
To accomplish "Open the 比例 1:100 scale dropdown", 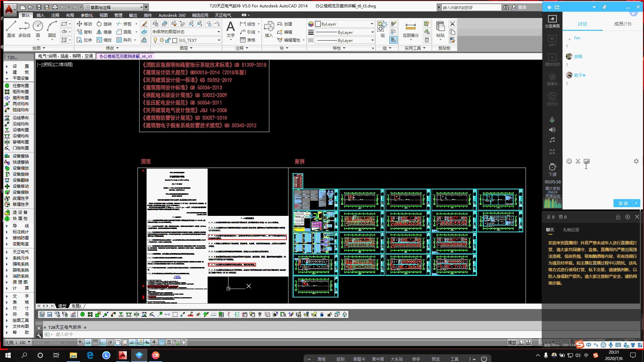I will [x=18, y=342].
